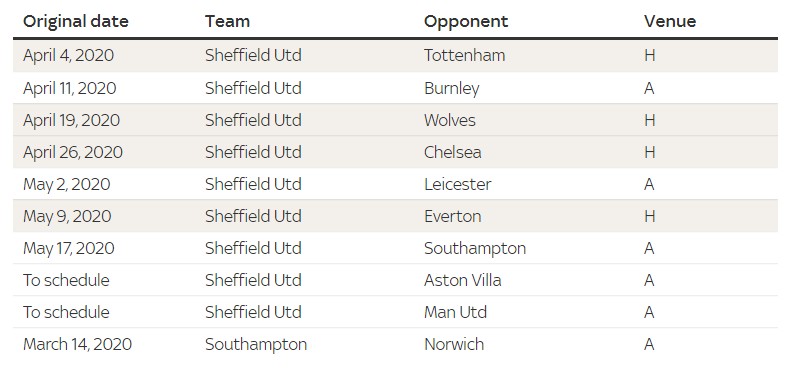Click Southampton in the Opponent column
Image resolution: width=799 pixels, height=385 pixels.
click(x=475, y=249)
